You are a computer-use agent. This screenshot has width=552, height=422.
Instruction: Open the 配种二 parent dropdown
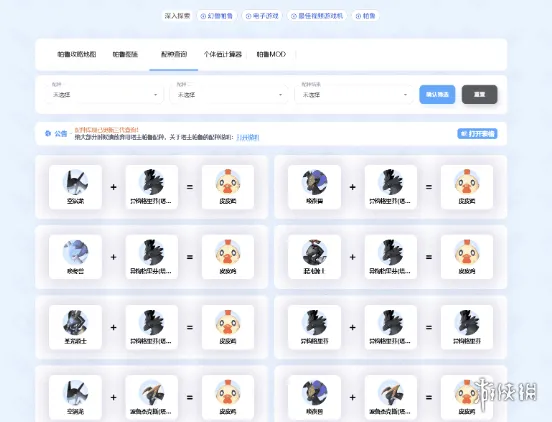click(x=229, y=94)
